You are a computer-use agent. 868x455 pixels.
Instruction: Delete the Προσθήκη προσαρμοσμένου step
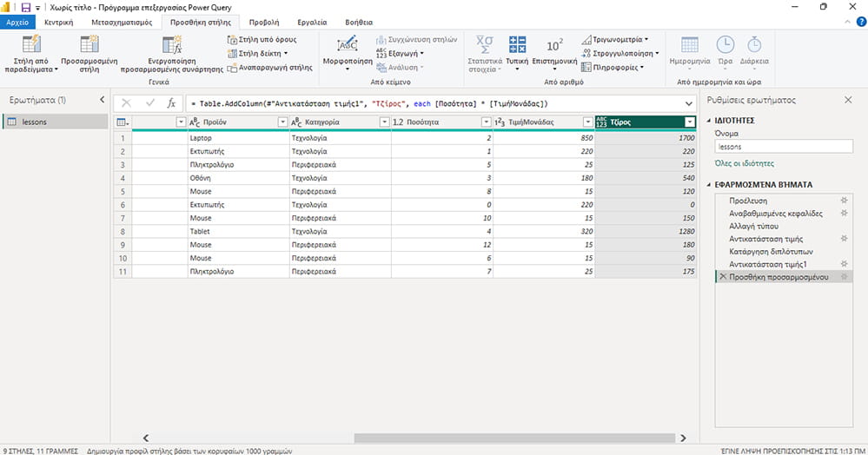722,277
